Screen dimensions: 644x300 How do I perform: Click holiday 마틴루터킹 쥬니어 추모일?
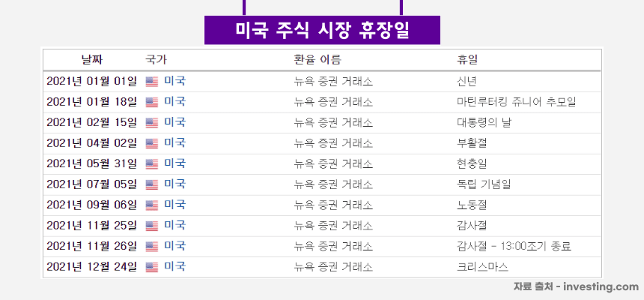[x=516, y=102]
